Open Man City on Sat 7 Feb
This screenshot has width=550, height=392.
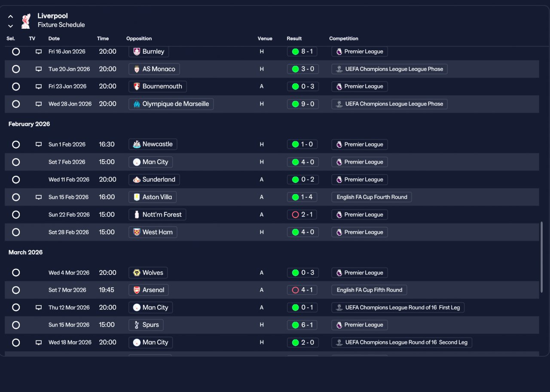click(151, 162)
